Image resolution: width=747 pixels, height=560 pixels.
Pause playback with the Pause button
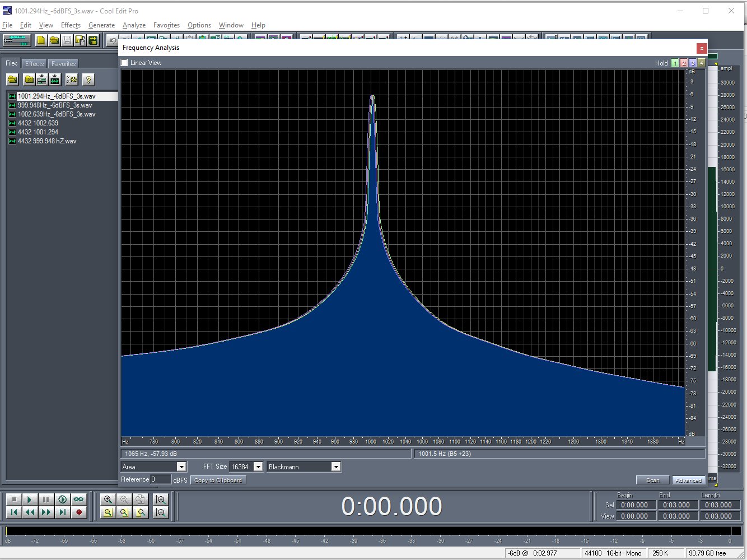pyautogui.click(x=46, y=499)
